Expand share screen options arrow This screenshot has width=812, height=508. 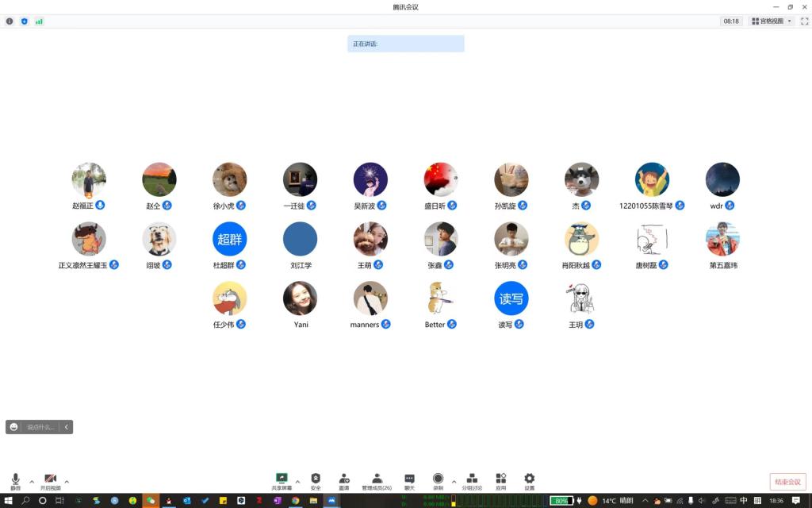(x=297, y=481)
